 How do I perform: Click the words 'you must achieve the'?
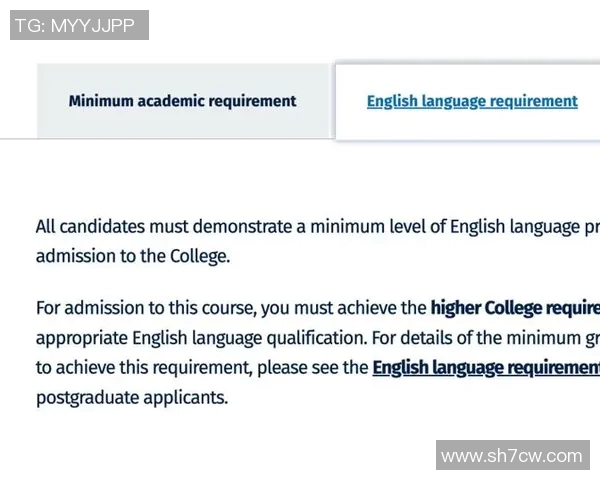(348, 307)
